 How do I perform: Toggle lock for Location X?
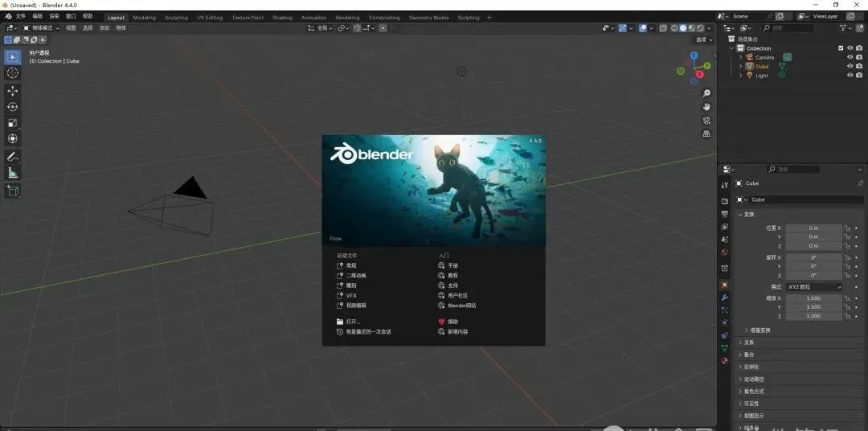pos(847,228)
